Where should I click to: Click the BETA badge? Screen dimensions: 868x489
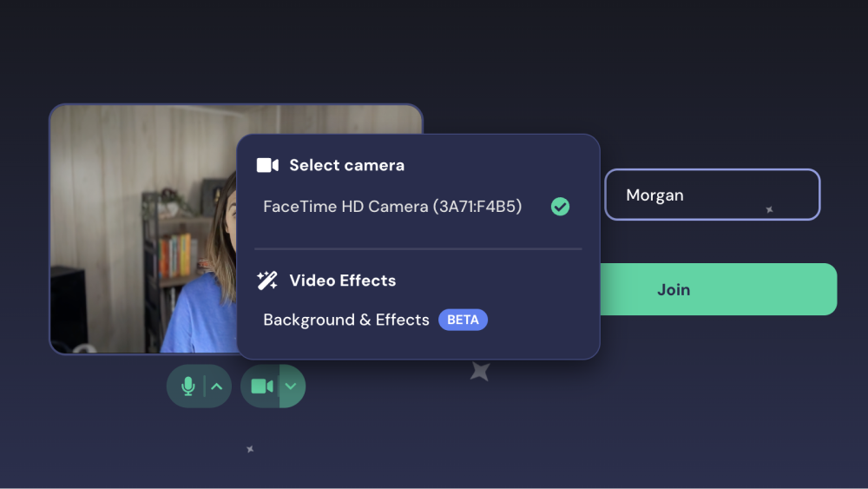tap(463, 320)
